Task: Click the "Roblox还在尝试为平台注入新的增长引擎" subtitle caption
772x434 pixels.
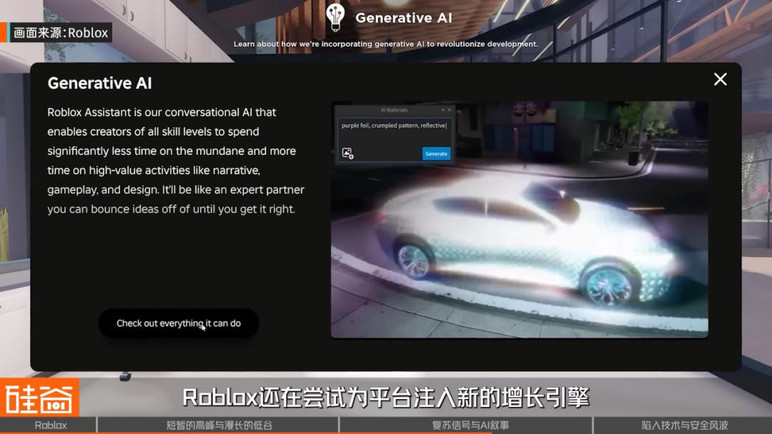Action: coord(386,398)
